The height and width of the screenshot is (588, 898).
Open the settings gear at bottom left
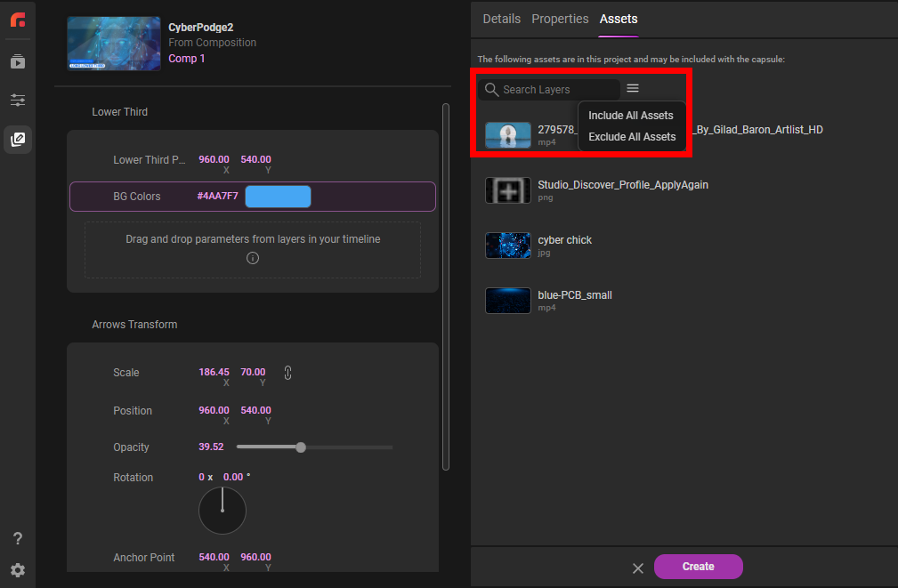[x=17, y=569]
